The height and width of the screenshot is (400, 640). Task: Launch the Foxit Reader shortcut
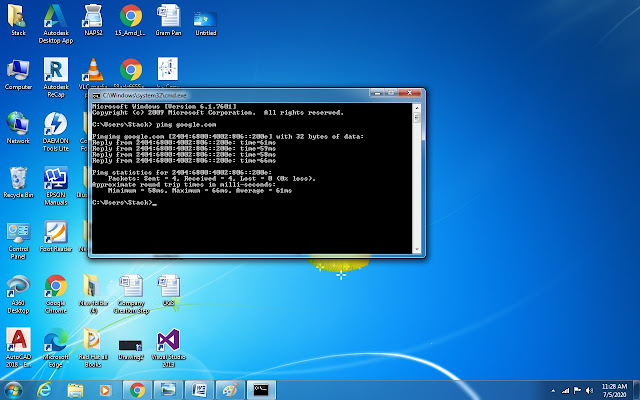pos(56,237)
